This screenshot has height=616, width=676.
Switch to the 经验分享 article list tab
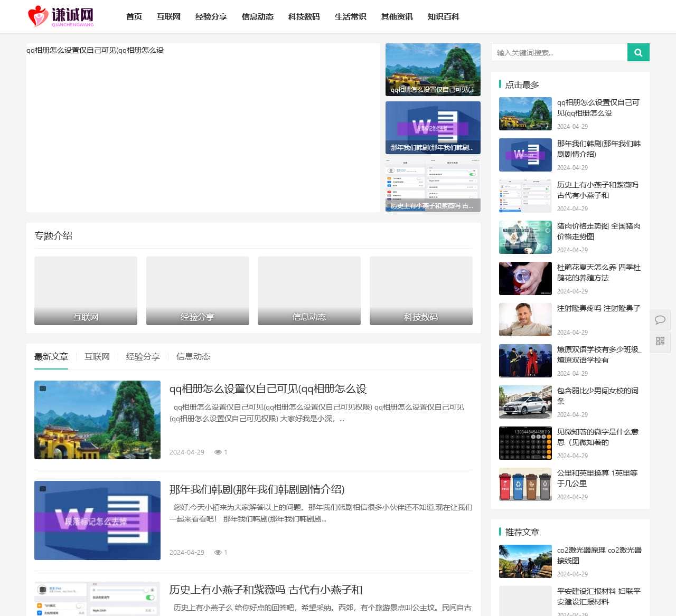[x=143, y=356]
